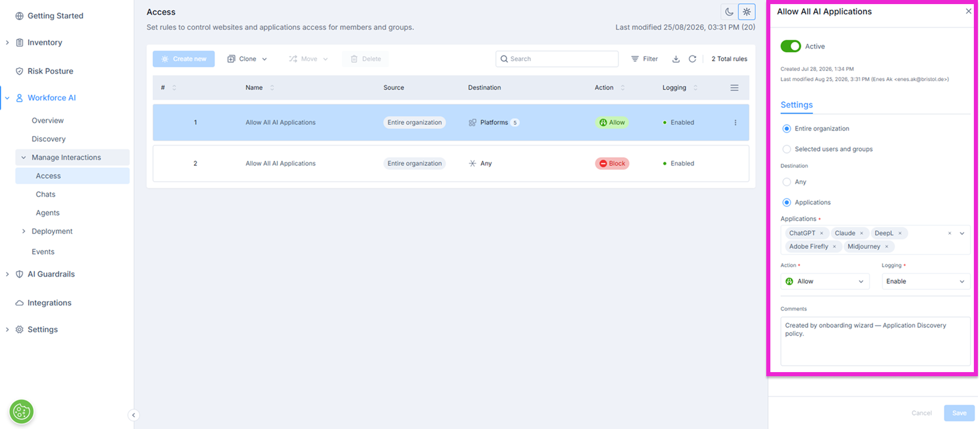The height and width of the screenshot is (429, 980).
Task: Choose Any destination radio button
Action: 787,182
